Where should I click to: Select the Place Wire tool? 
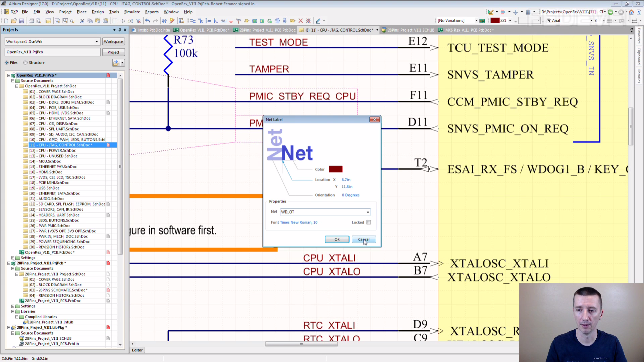click(x=193, y=21)
